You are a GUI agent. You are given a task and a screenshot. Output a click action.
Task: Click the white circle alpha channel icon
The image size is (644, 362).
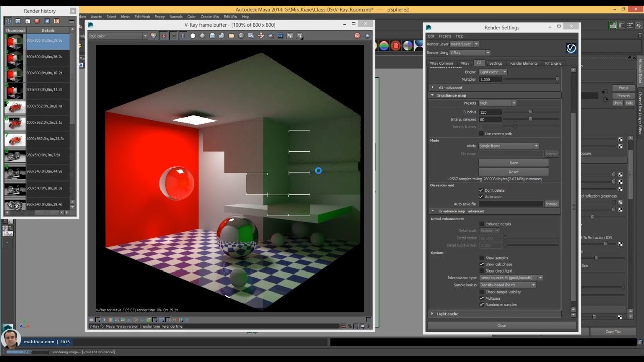click(x=193, y=36)
